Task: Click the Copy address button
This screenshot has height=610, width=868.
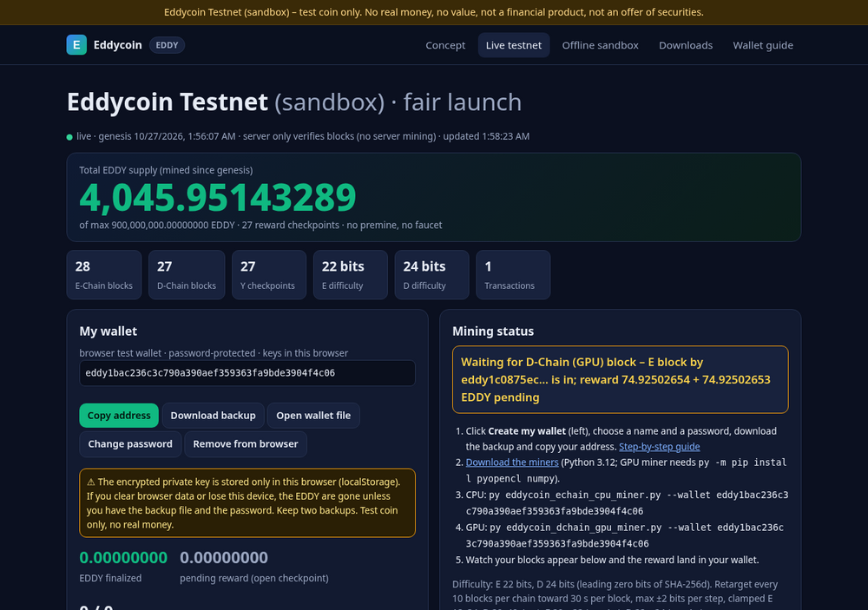Action: [x=119, y=415]
